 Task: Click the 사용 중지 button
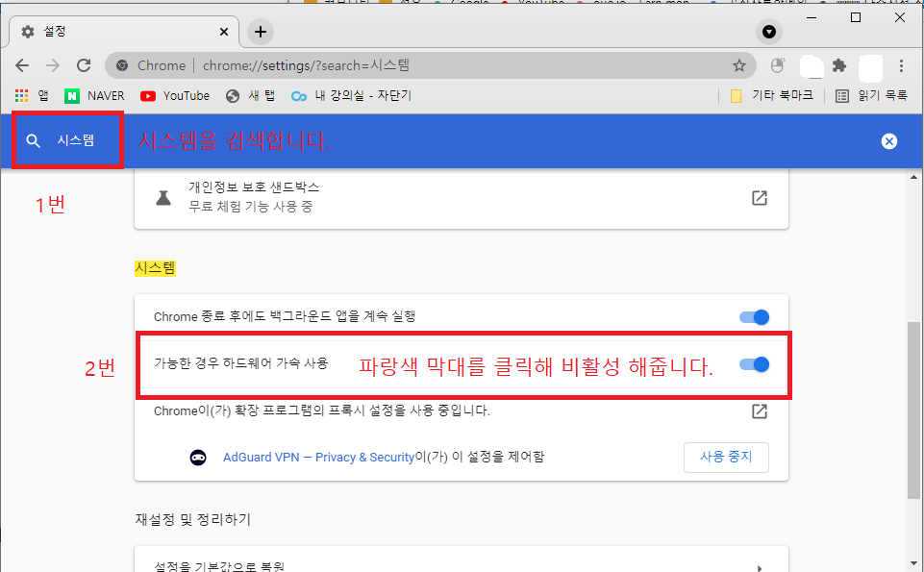[x=726, y=458]
